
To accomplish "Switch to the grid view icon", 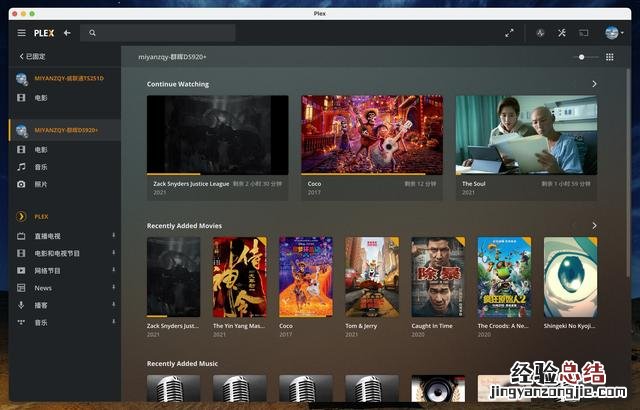I will (x=610, y=57).
